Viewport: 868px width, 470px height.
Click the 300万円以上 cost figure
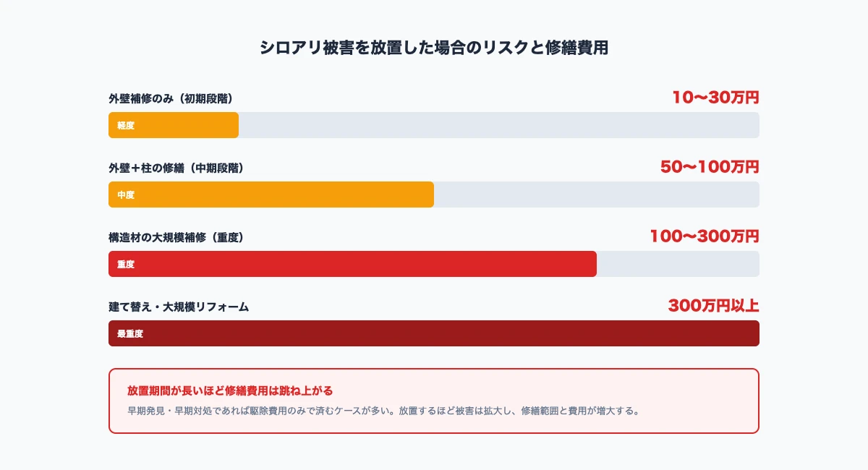pos(713,306)
